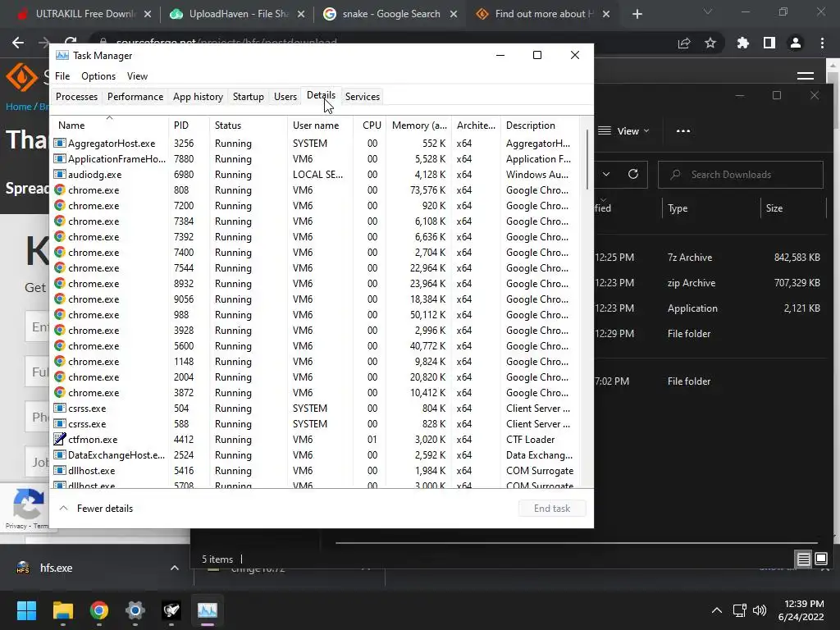Image resolution: width=840 pixels, height=630 pixels.
Task: Expand File Explorer address history dropdown
Action: 606,174
